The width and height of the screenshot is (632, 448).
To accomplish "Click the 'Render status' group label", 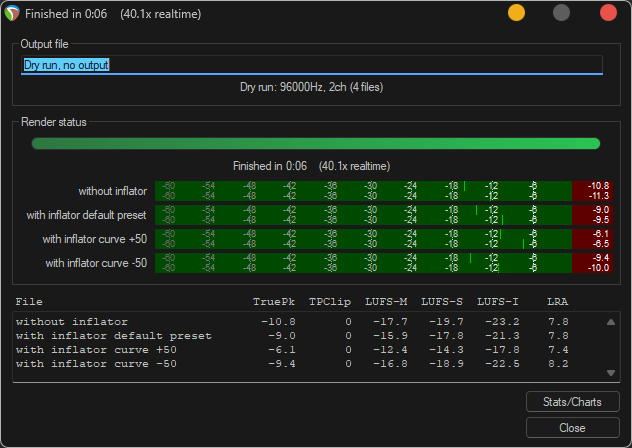I will click(54, 122).
